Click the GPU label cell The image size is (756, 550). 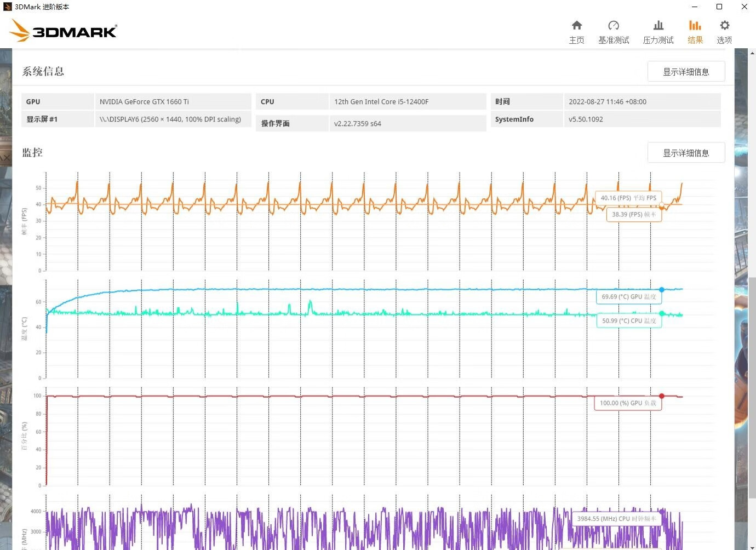click(58, 102)
